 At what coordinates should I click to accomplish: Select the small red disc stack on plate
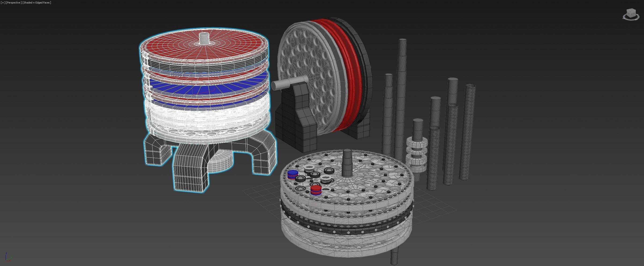[x=316, y=190]
